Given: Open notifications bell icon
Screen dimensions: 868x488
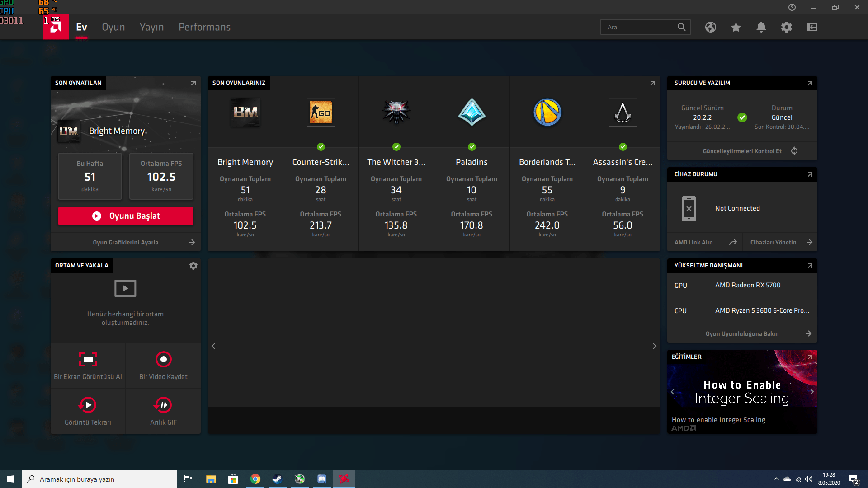Looking at the screenshot, I should pyautogui.click(x=761, y=27).
